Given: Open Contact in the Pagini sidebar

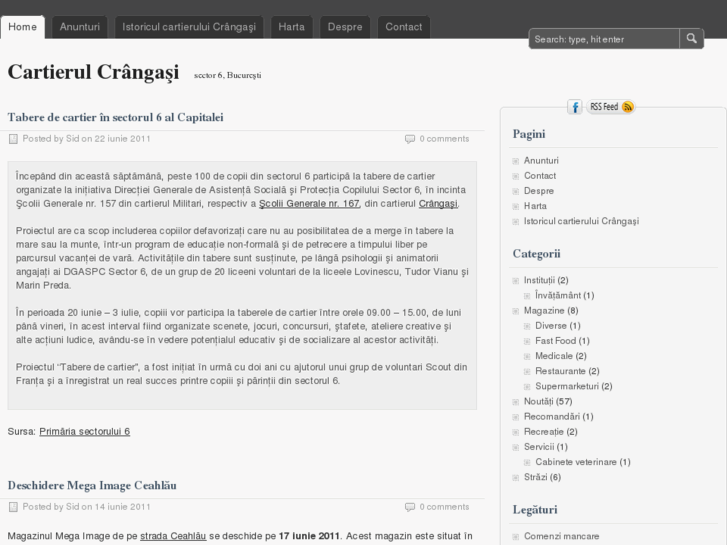Looking at the screenshot, I should pyautogui.click(x=540, y=176).
